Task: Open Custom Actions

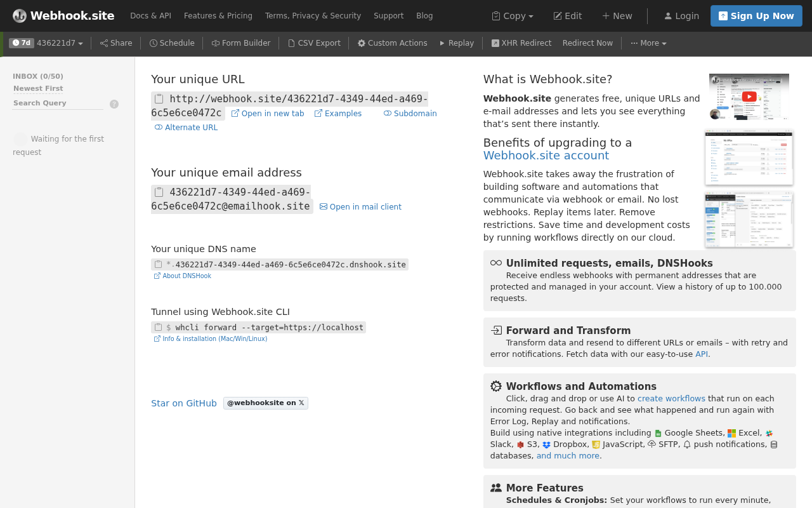Action: click(x=392, y=43)
